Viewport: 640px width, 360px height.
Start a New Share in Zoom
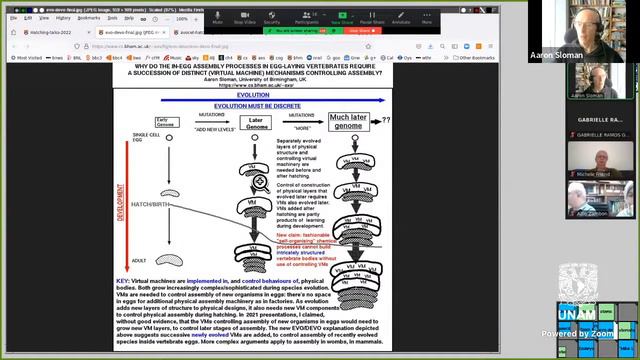342,18
